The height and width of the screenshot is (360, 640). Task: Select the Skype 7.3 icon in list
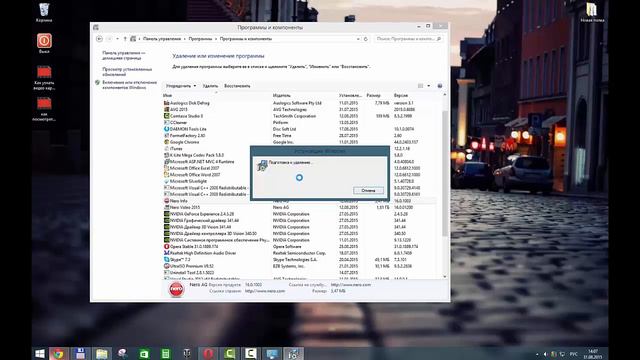(x=167, y=260)
